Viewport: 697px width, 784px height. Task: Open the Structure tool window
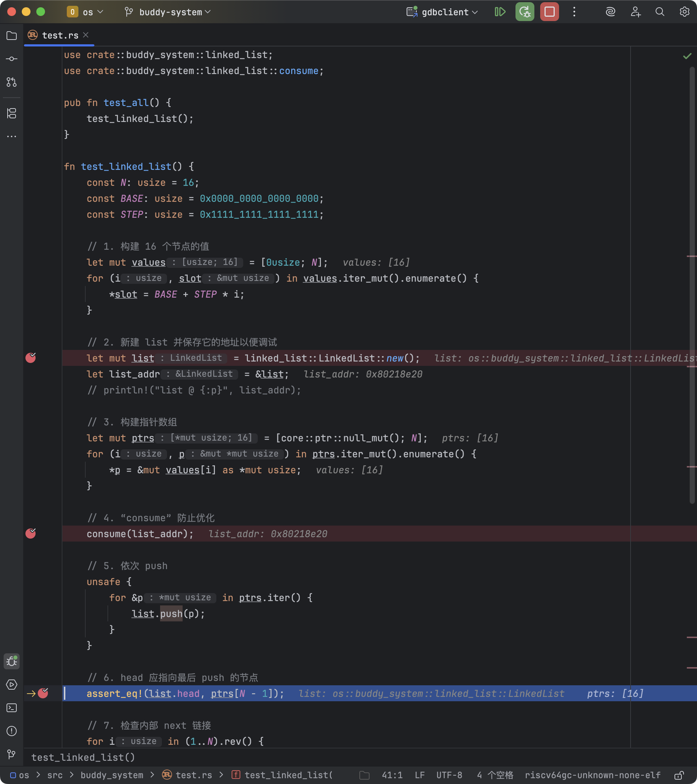(x=12, y=113)
